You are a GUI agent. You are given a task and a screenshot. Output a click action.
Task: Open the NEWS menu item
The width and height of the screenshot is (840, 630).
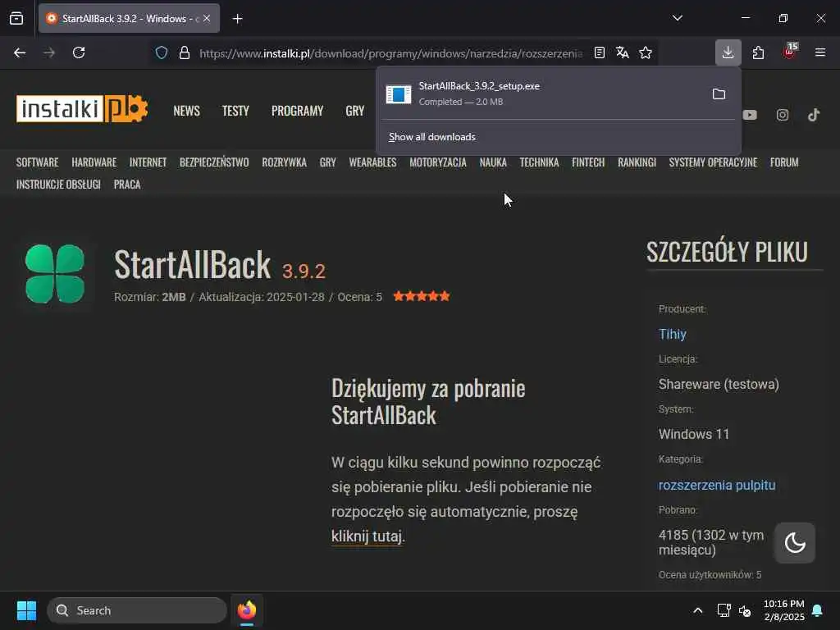click(x=186, y=111)
